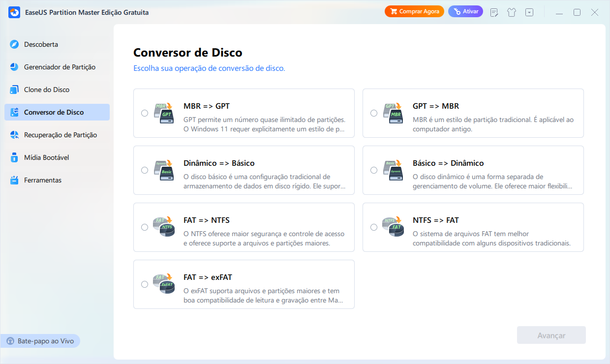Expand the title bar dropdown arrow menu

click(529, 12)
